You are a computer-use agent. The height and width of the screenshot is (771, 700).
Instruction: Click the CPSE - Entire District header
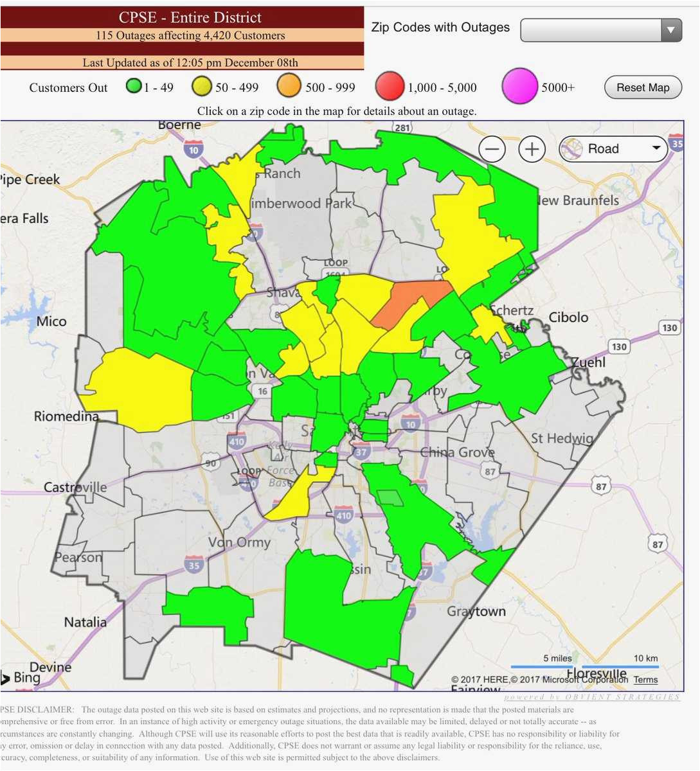[x=182, y=17]
